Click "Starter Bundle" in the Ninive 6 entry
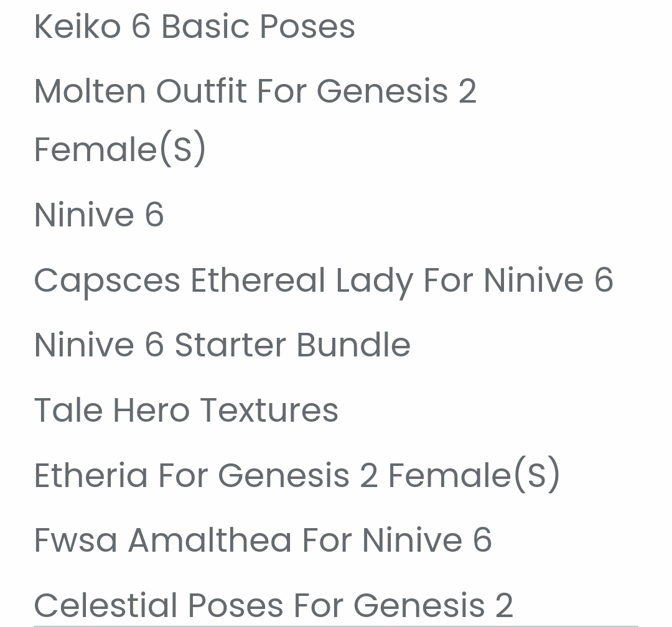The height and width of the screenshot is (627, 672). pos(292,345)
